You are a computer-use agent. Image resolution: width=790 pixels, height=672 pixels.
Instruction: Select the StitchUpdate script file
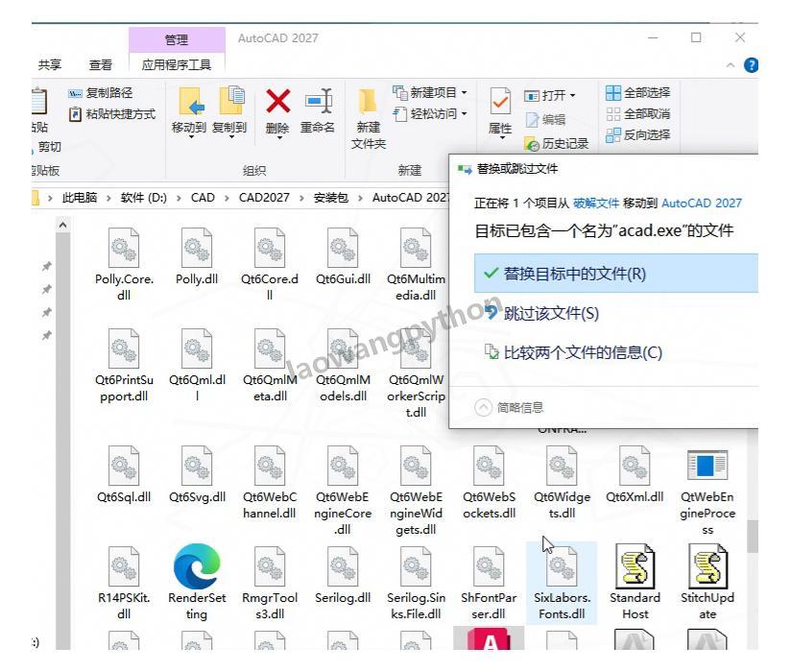tap(707, 583)
